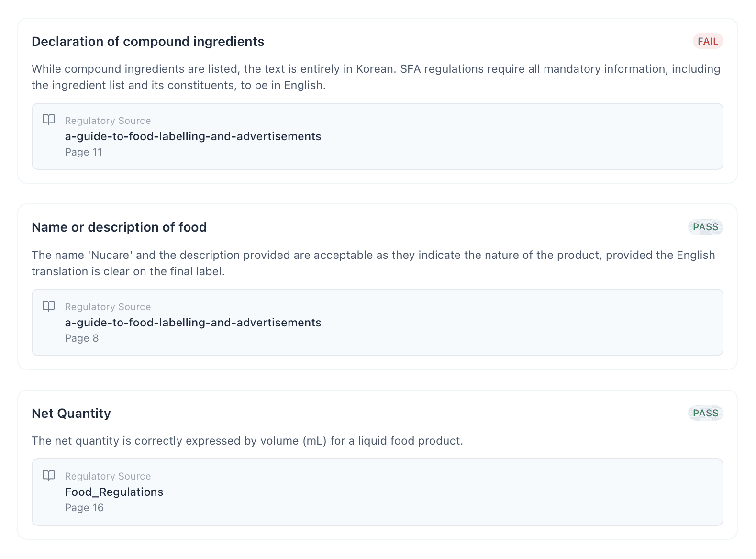The width and height of the screenshot is (756, 559).
Task: Click PASS badge on Name or description card
Action: click(x=705, y=227)
